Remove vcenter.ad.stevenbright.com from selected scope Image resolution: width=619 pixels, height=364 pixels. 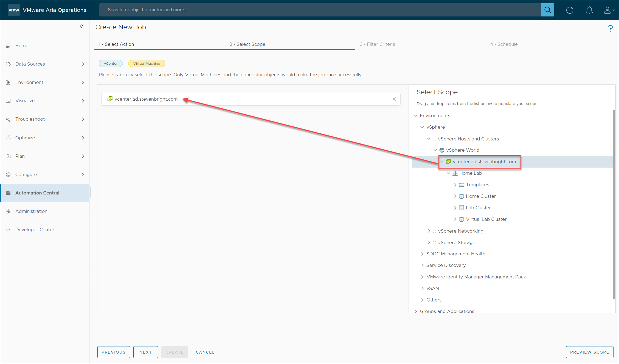tap(394, 99)
